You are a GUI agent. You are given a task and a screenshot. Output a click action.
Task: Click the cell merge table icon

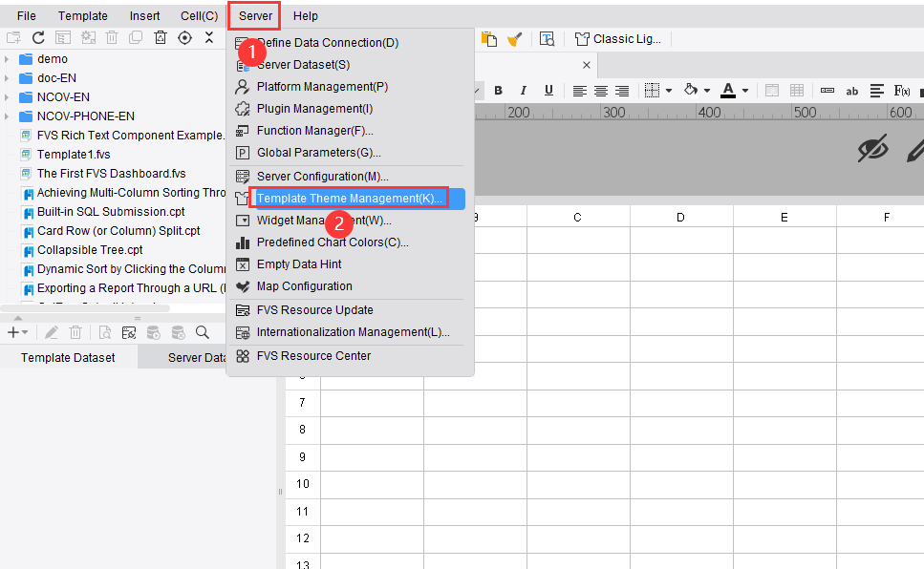click(798, 90)
